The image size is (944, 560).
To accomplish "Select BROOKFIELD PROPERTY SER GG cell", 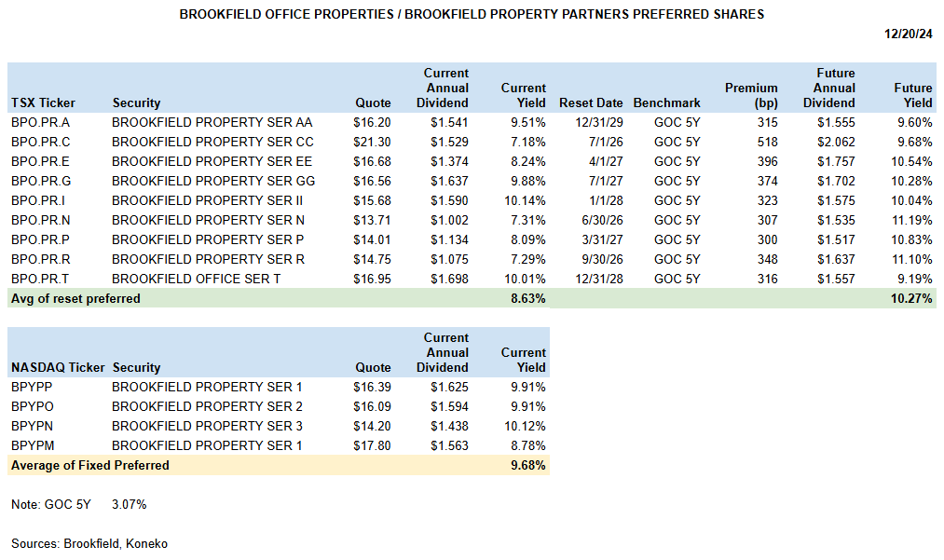I will coord(213,182).
